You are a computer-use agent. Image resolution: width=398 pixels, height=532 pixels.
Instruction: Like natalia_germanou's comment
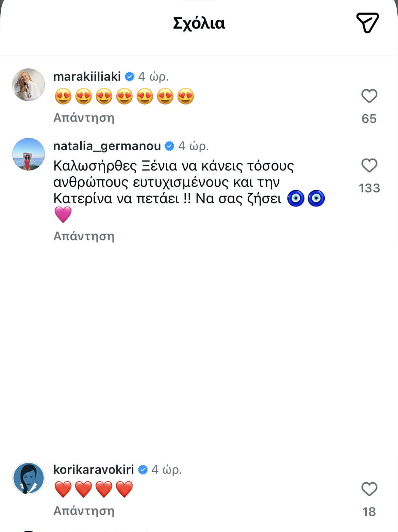click(x=369, y=165)
